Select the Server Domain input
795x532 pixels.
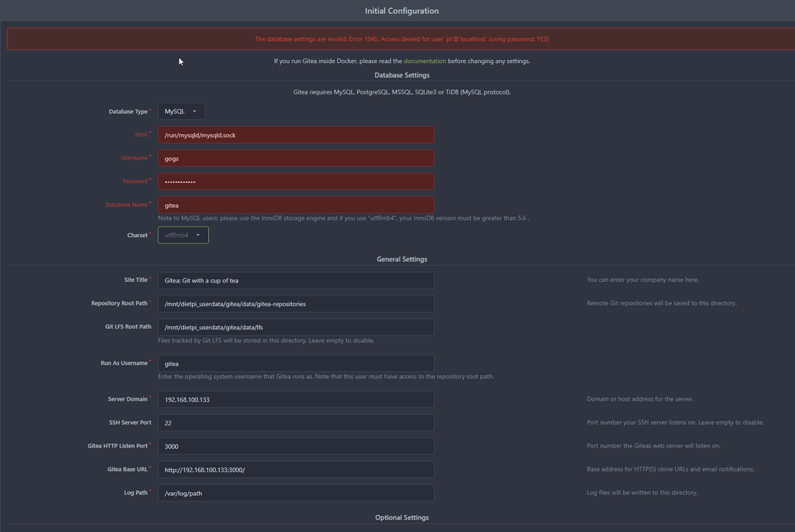296,399
